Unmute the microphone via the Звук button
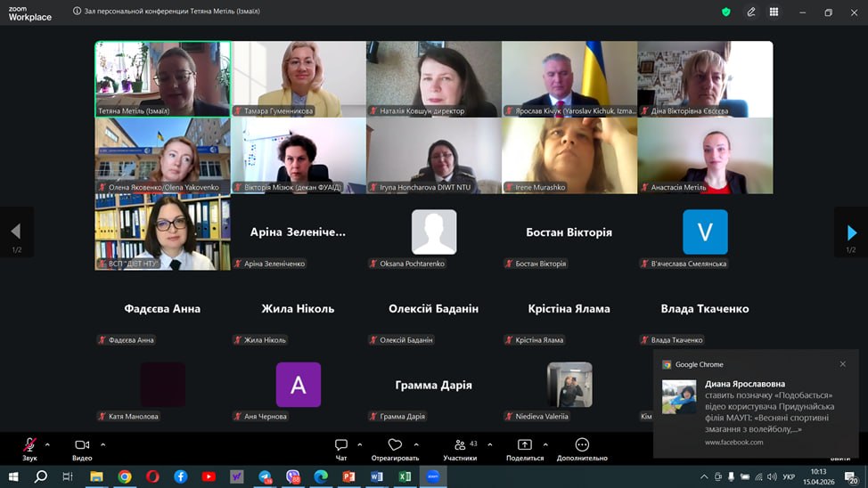 (29, 445)
